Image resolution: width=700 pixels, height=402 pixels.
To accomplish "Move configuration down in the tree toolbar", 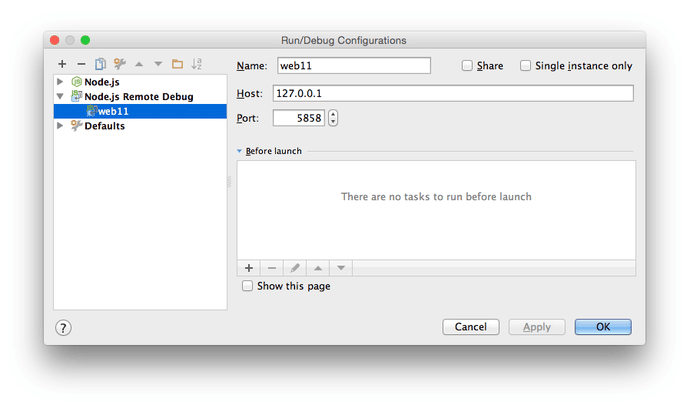I will (x=158, y=64).
